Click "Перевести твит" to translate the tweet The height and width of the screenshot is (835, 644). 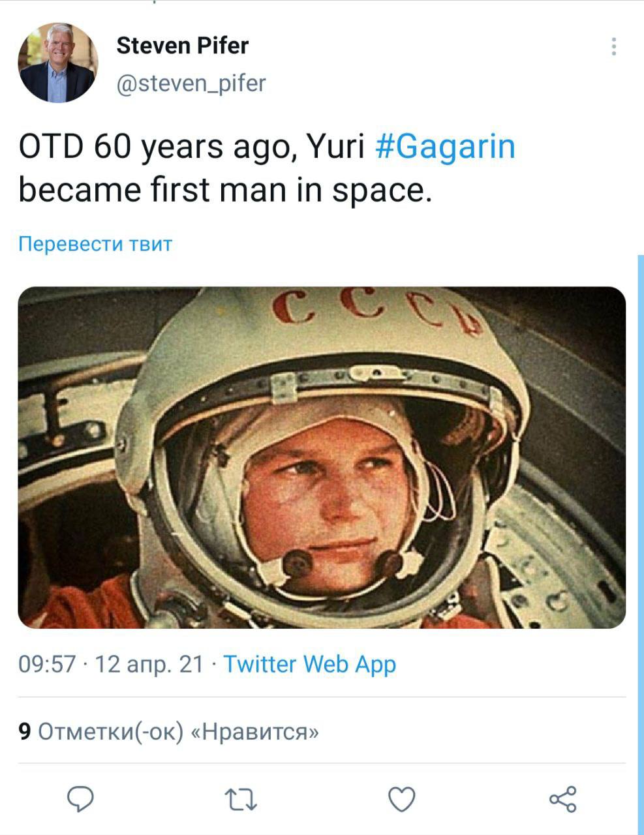click(x=95, y=244)
